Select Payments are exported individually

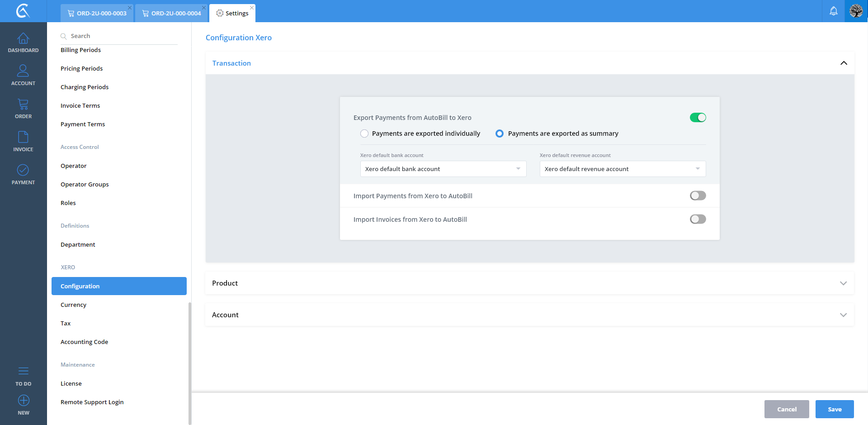(364, 134)
